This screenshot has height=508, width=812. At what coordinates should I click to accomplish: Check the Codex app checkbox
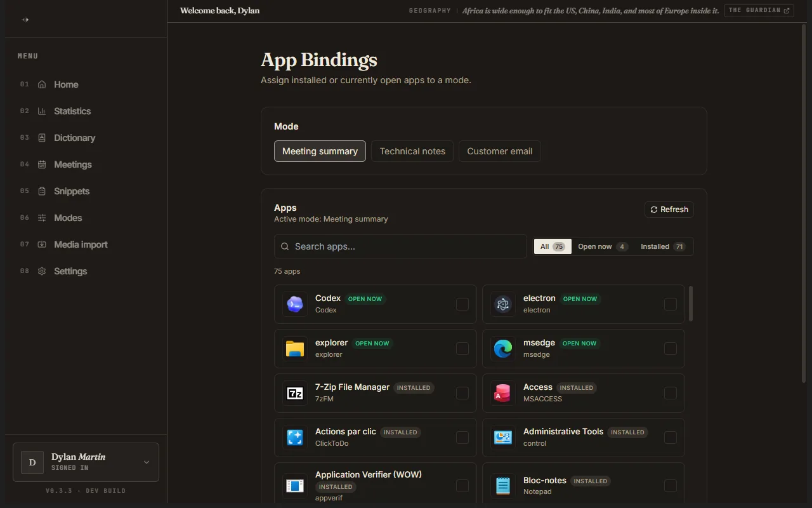[x=462, y=304]
